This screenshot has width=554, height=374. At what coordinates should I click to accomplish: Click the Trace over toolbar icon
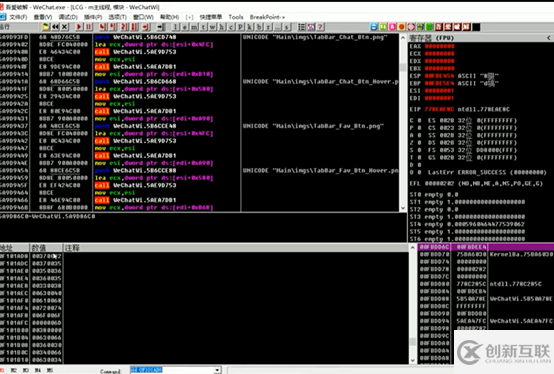135,27
